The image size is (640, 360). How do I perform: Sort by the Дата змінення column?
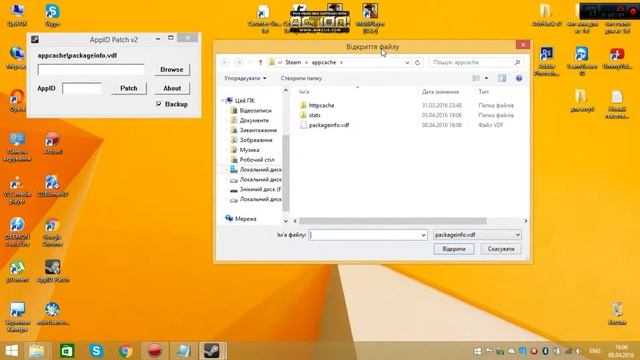[x=440, y=92]
